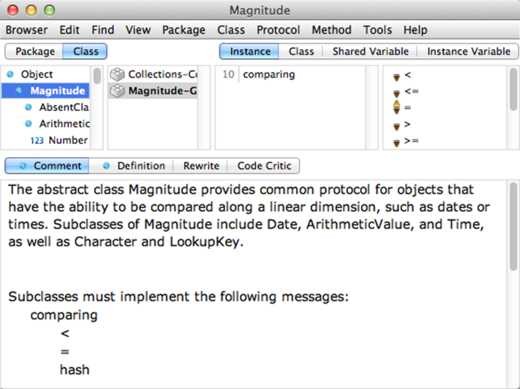520x389 pixels.
Task: Click the Object class bullet icon
Action: [x=10, y=74]
